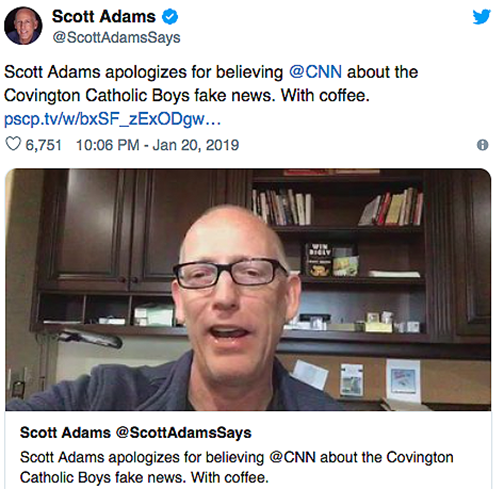Click the eyeglasses area in video

coord(230,274)
